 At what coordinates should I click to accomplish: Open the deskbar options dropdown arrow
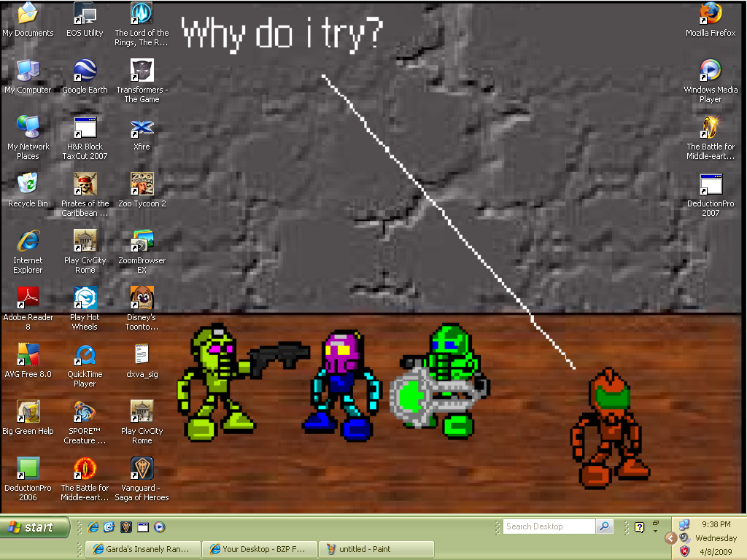click(x=655, y=531)
